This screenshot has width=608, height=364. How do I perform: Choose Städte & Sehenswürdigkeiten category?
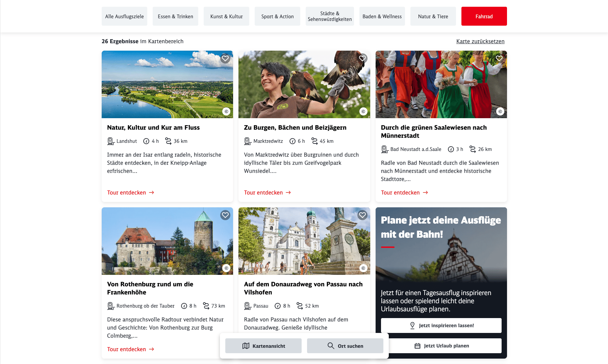point(330,16)
